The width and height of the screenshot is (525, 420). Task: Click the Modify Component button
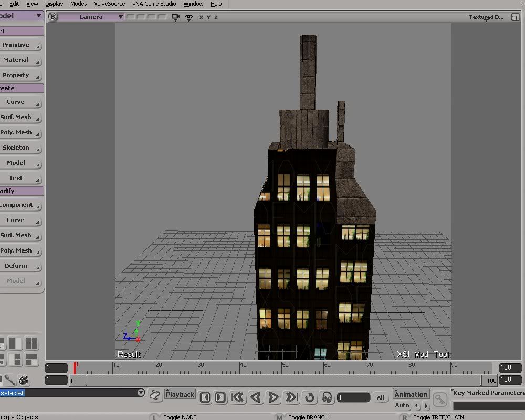[x=20, y=205]
